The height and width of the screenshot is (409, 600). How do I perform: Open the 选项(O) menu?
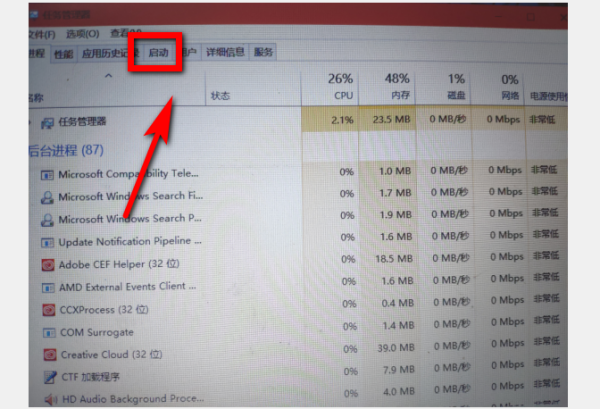click(x=83, y=34)
